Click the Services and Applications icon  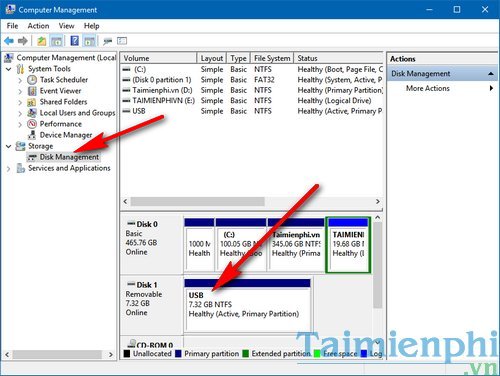pyautogui.click(x=21, y=168)
